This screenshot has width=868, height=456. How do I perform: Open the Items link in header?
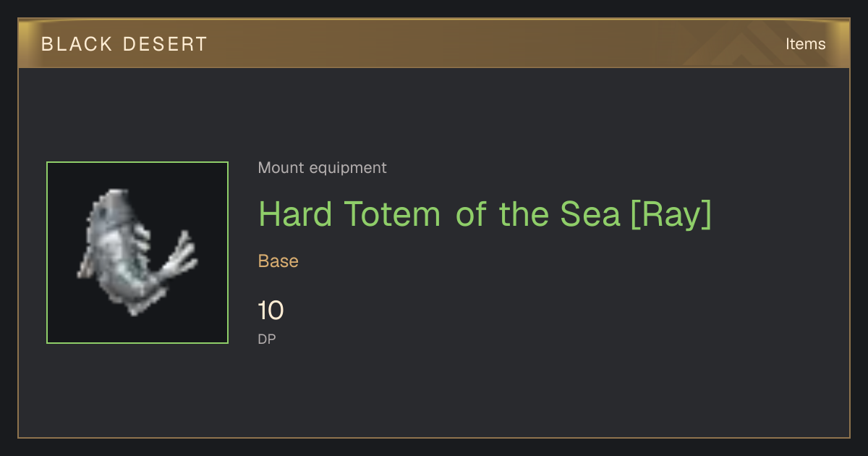coord(805,43)
